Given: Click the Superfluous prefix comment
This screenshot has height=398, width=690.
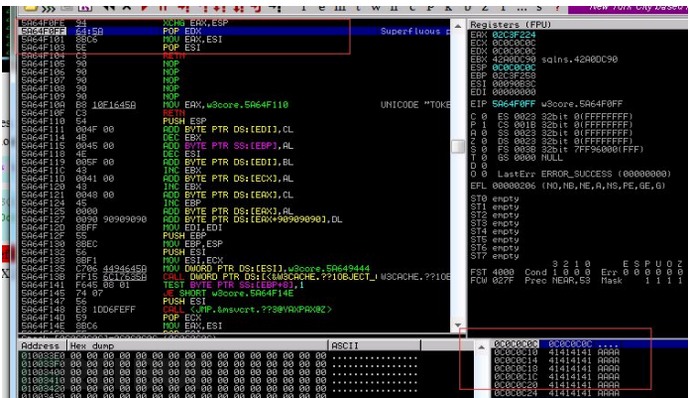Looking at the screenshot, I should tap(415, 31).
